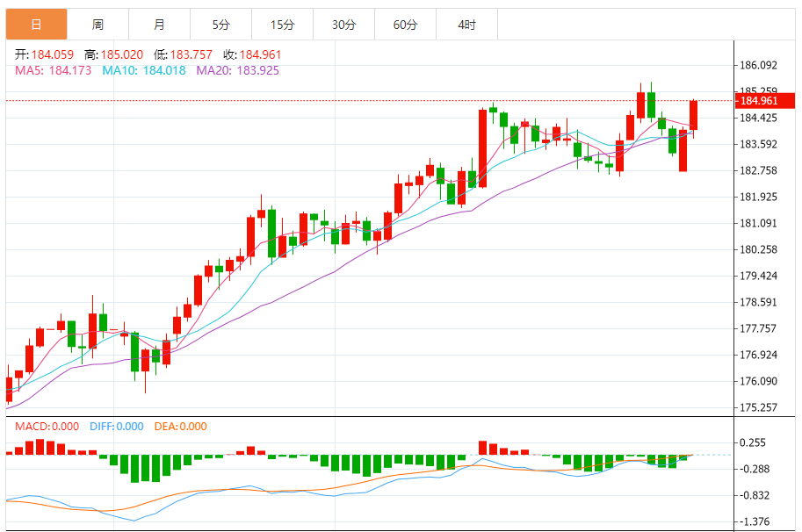
Task: Choose the 30分 interval tab
Action: (343, 25)
